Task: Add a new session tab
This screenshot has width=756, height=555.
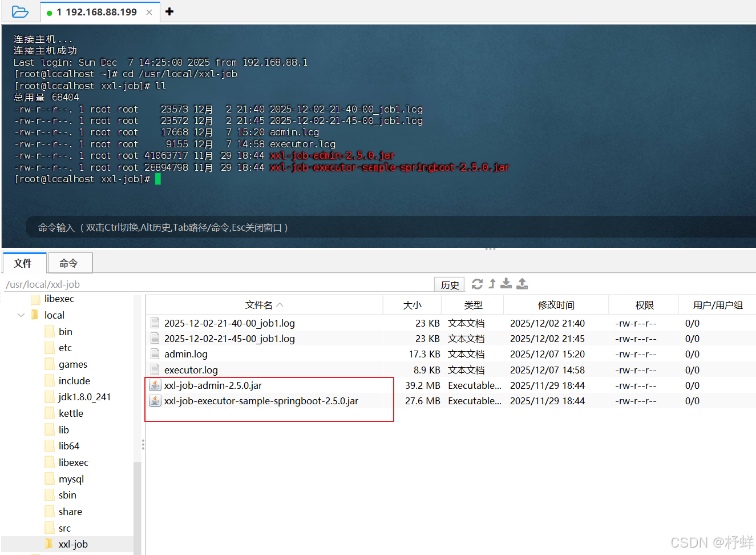Action: tap(169, 11)
